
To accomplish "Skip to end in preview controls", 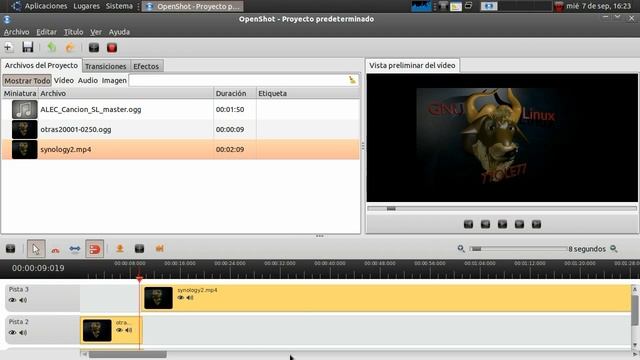I will tap(536, 224).
